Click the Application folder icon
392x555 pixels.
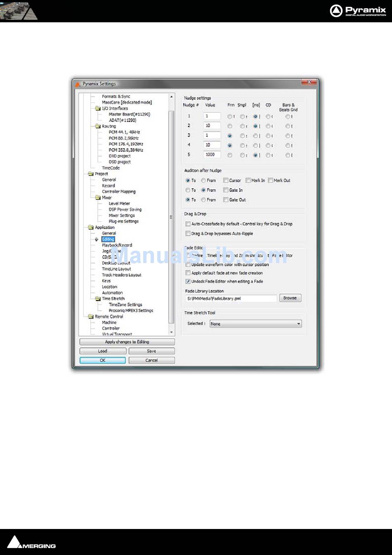(91, 228)
